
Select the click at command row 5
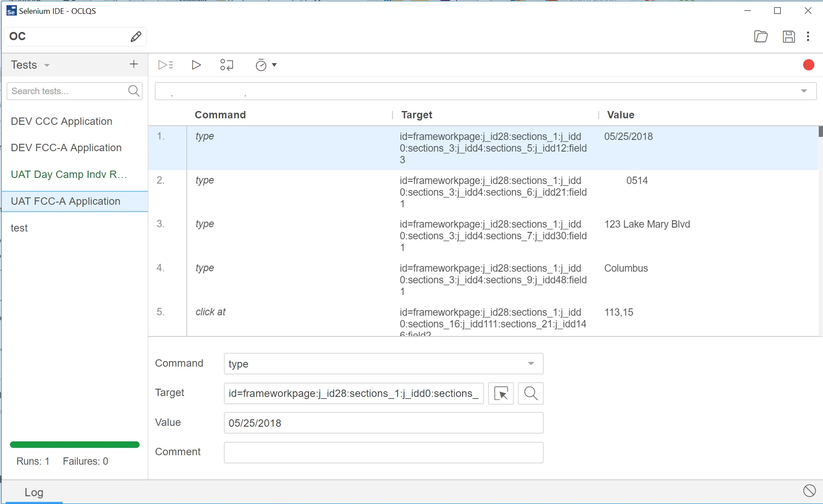(483, 319)
